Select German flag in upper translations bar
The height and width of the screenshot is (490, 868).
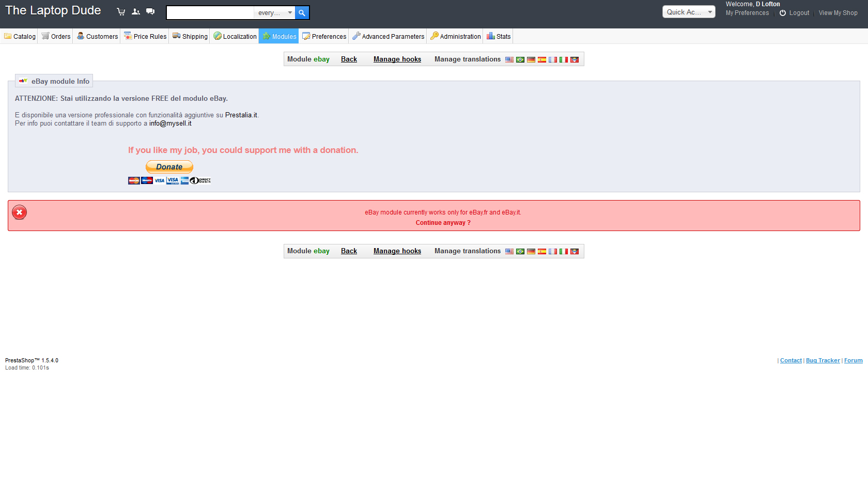pos(531,60)
